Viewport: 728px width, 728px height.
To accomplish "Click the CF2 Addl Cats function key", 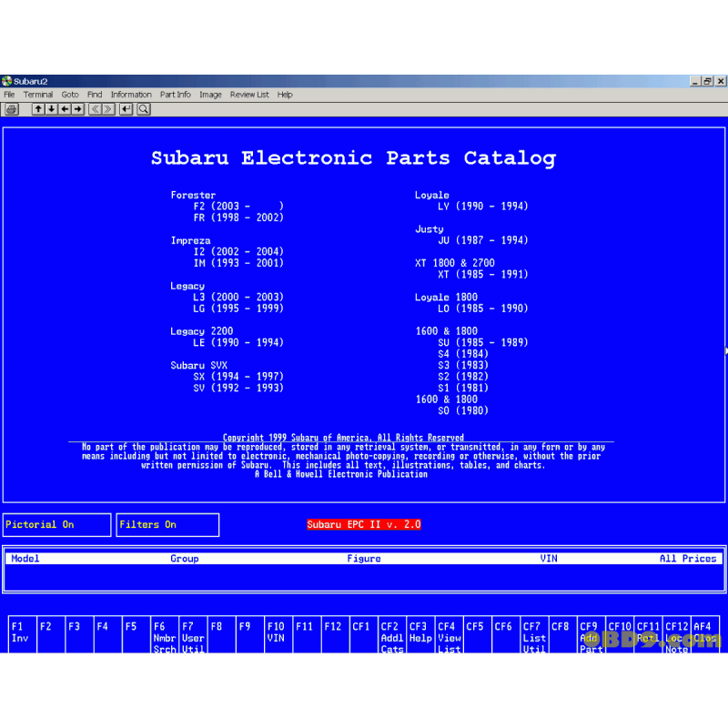I will tap(392, 634).
